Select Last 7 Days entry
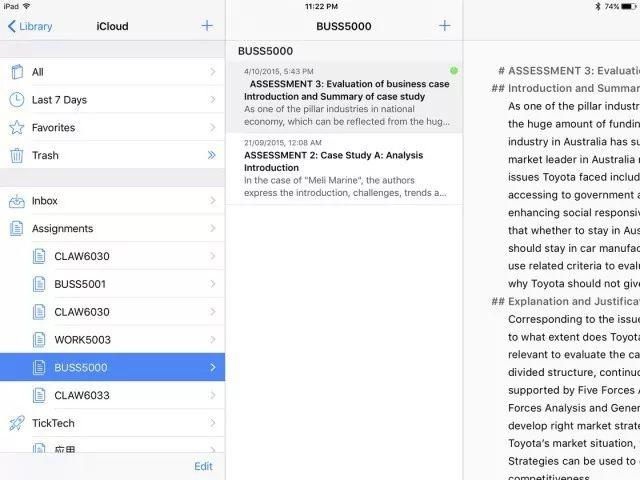640x480 pixels. coord(112,100)
